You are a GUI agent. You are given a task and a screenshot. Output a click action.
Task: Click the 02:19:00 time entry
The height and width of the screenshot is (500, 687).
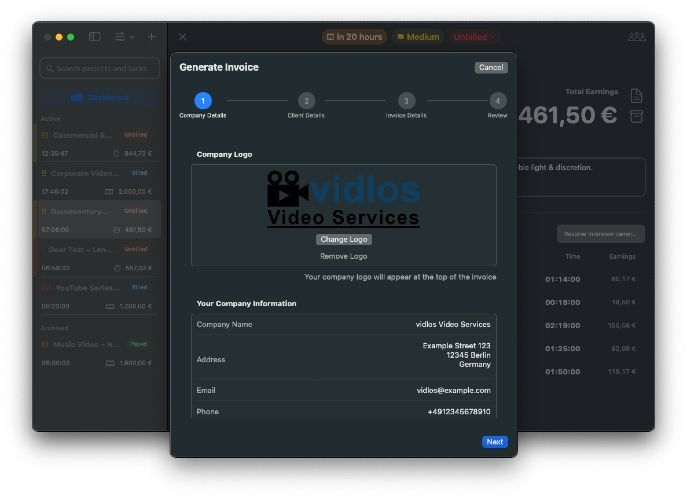click(563, 326)
